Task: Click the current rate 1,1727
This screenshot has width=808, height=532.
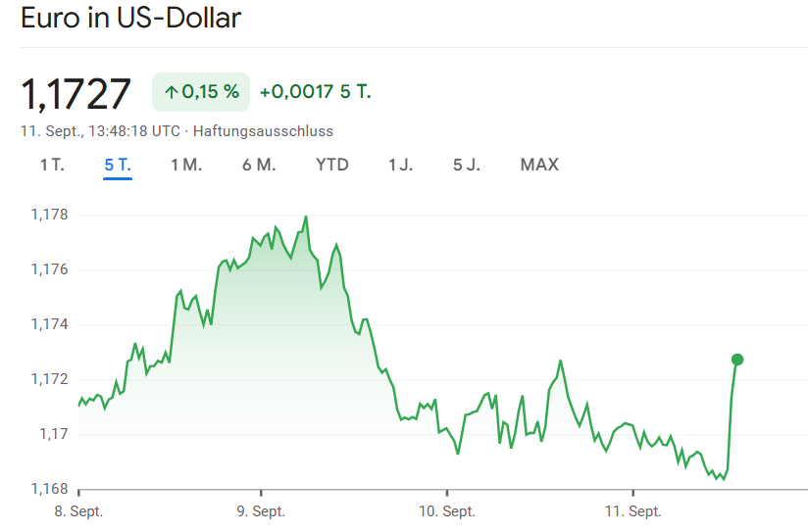Action: pyautogui.click(x=76, y=93)
